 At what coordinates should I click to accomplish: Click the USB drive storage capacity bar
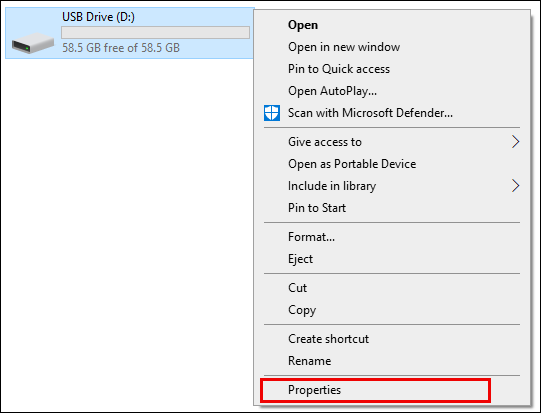click(156, 32)
